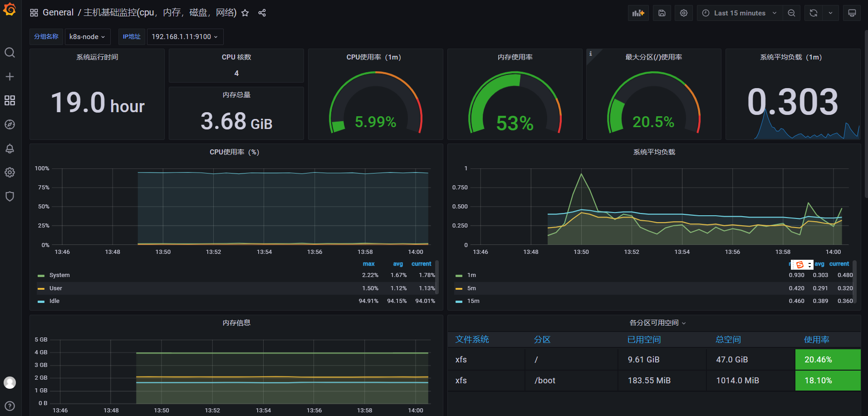Screen dimensions: 868x416
Task: Open CPU使用率（%） panel title menu
Action: click(x=235, y=152)
